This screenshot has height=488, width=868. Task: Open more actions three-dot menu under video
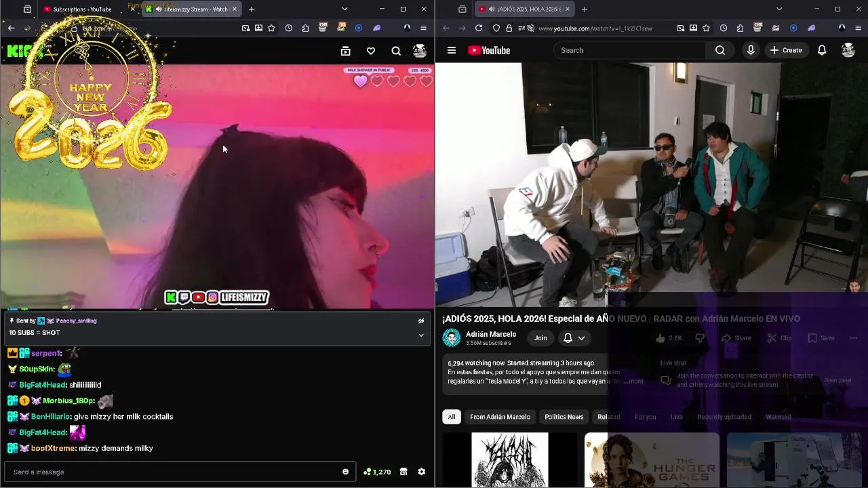(x=854, y=338)
